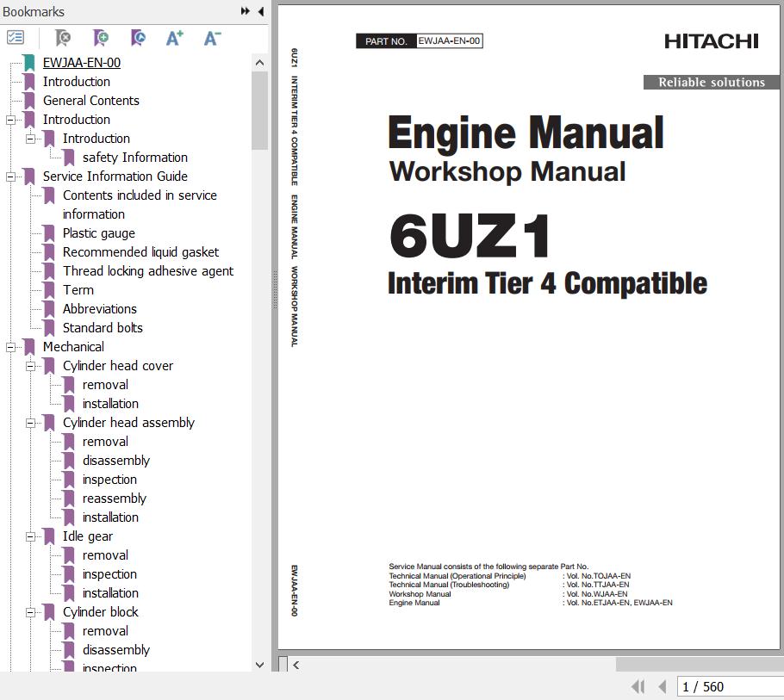Open inspection under Idle gear
The image size is (784, 700).
(x=109, y=574)
